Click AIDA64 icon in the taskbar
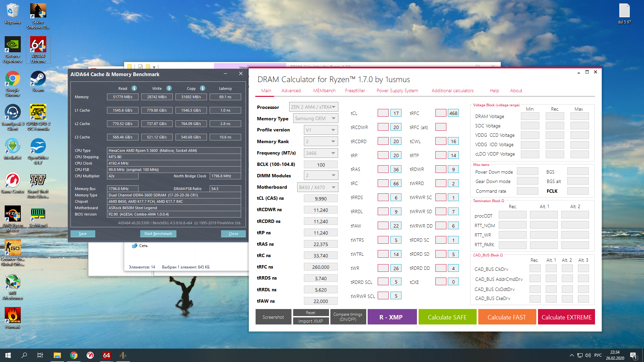 click(x=106, y=355)
